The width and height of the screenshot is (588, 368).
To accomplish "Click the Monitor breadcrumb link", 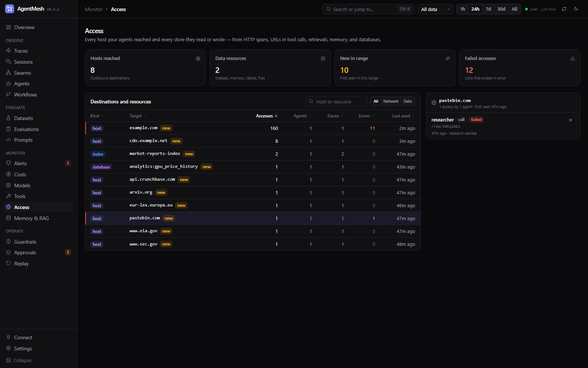I will point(94,9).
